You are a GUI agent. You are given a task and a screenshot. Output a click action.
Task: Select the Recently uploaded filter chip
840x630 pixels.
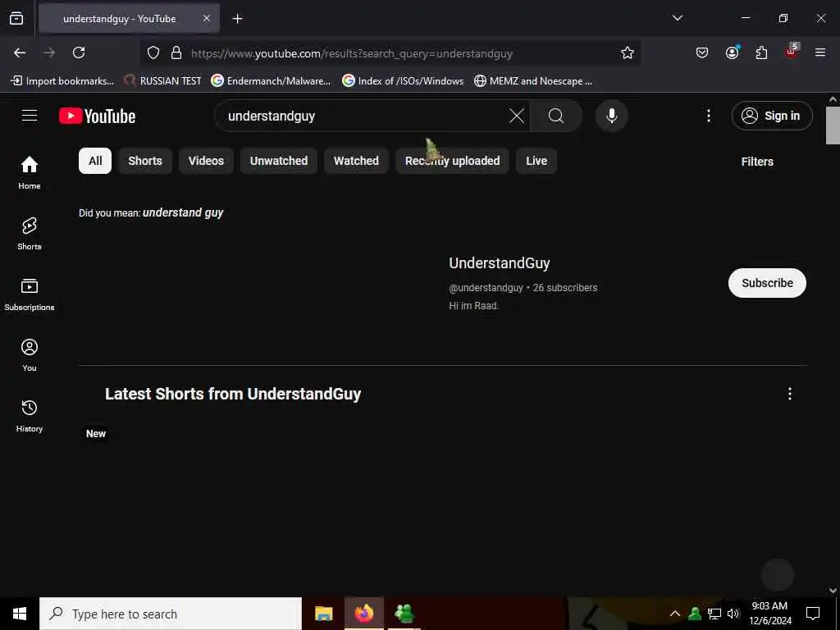452,161
